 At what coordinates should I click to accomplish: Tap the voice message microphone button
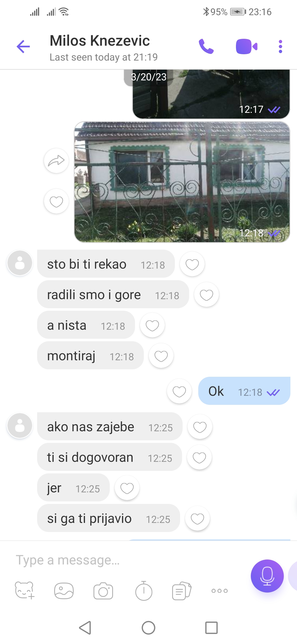pyautogui.click(x=267, y=576)
